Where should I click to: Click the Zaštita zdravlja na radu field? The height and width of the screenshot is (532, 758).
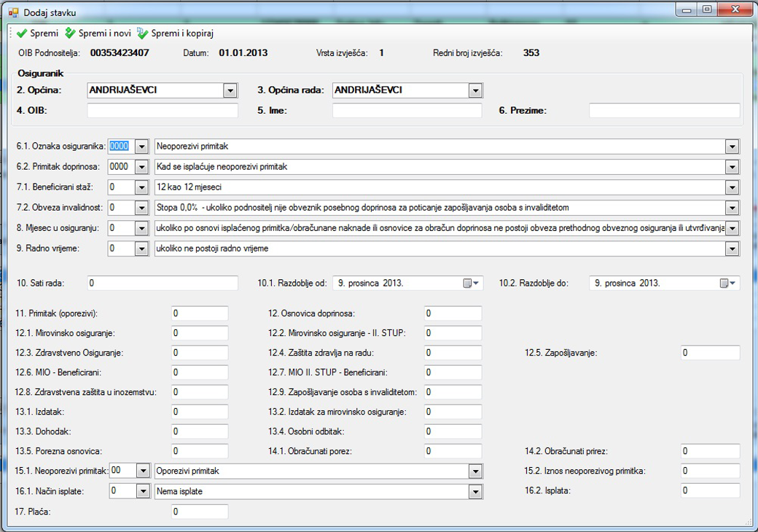[453, 353]
